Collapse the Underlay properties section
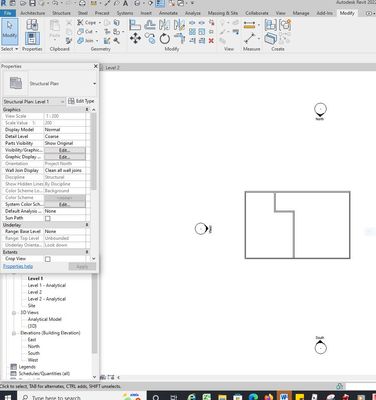This screenshot has width=376, height=400. (87, 225)
